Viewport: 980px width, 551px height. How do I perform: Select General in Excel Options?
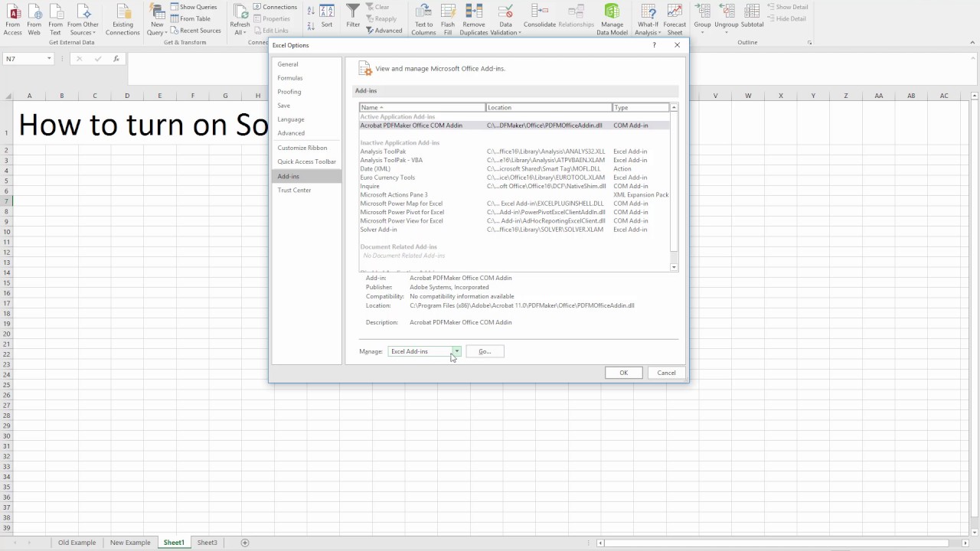click(306, 64)
